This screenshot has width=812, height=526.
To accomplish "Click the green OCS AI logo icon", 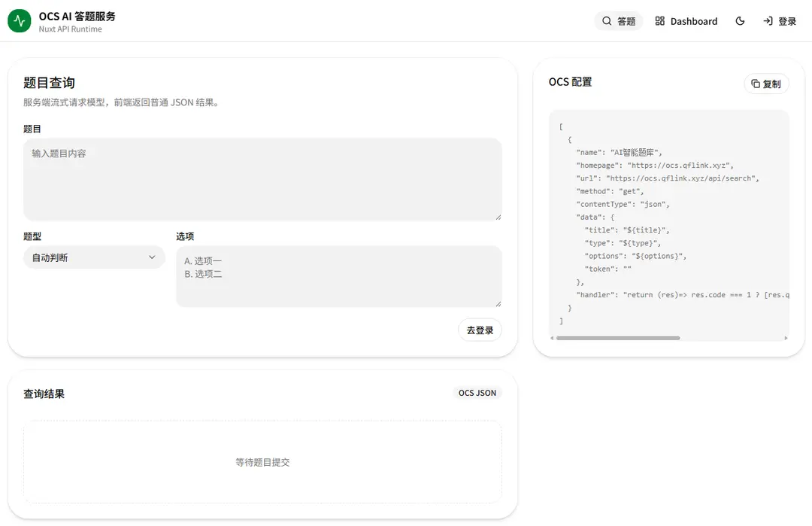I will tap(19, 21).
